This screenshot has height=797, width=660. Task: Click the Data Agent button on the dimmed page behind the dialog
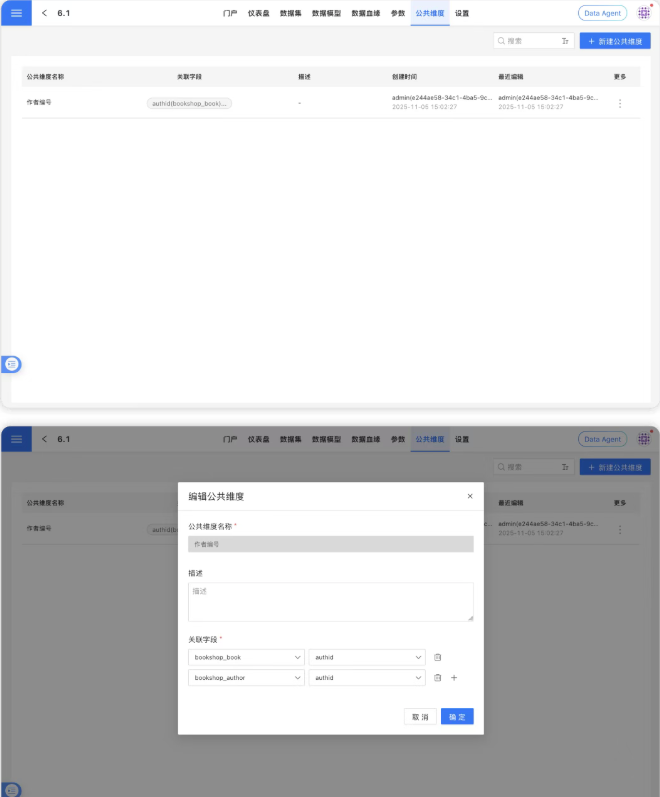point(602,439)
